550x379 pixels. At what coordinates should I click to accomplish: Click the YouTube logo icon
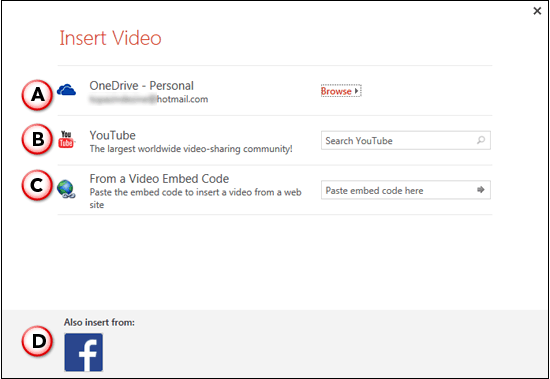pyautogui.click(x=66, y=139)
